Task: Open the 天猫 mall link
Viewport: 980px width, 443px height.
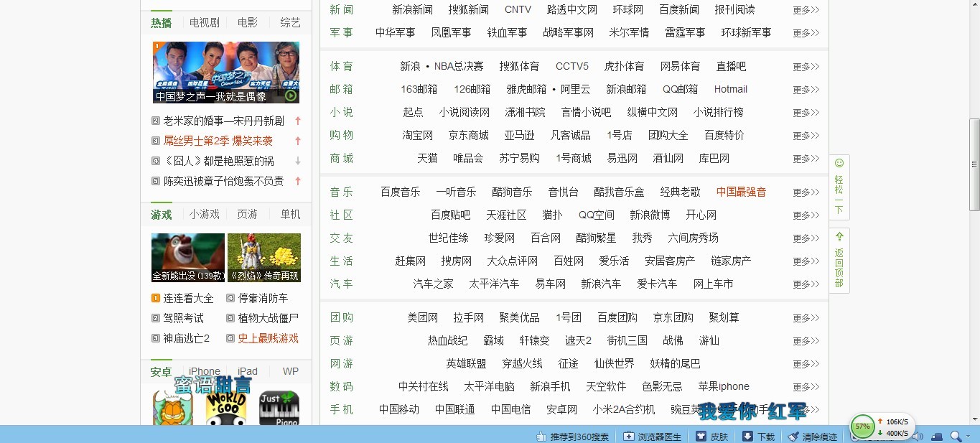Action: 427,158
